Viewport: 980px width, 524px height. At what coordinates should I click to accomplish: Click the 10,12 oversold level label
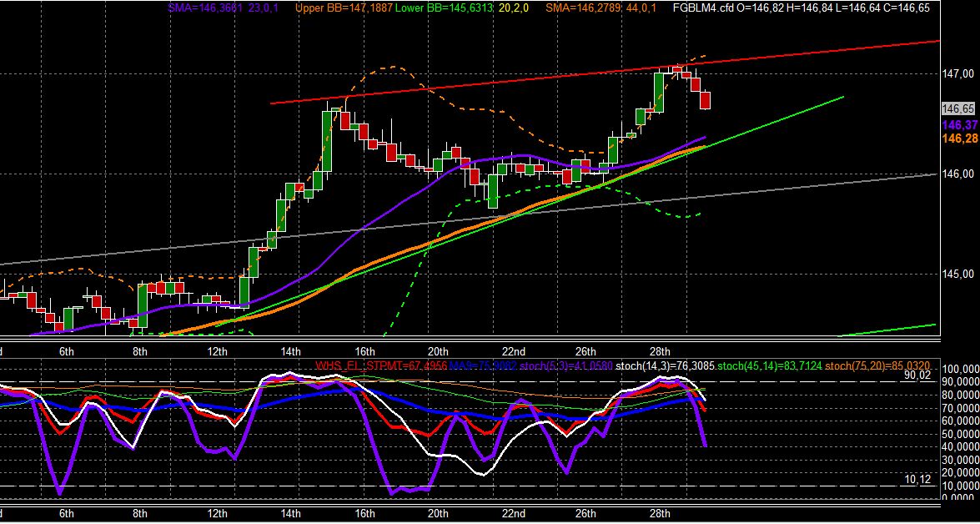pos(919,480)
